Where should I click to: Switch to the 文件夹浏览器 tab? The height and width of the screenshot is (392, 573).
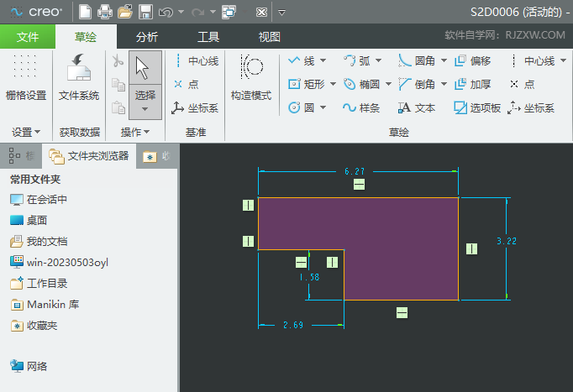pyautogui.click(x=89, y=156)
